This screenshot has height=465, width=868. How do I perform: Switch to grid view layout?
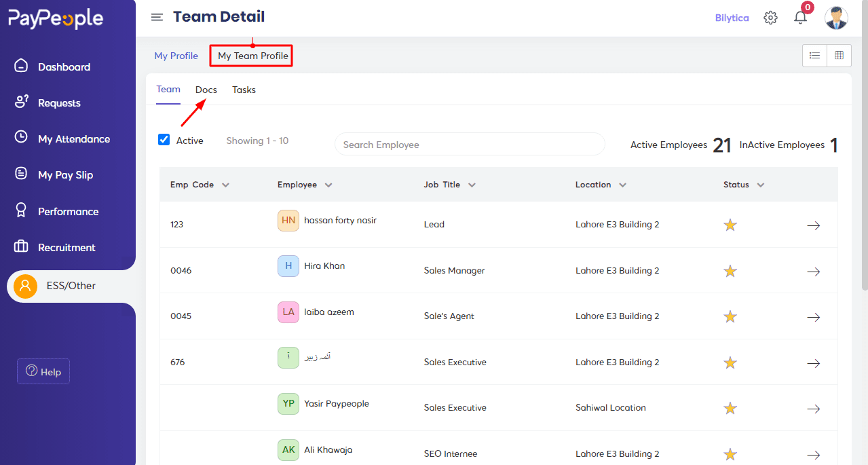click(839, 56)
